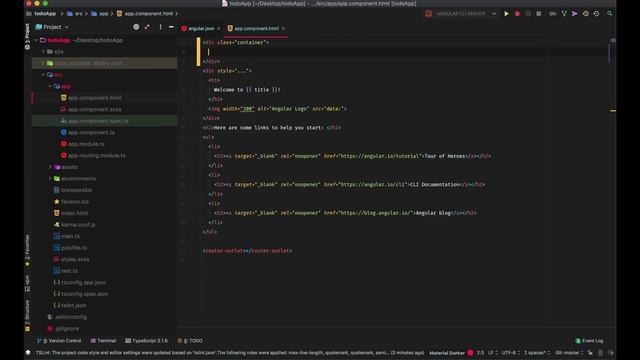This screenshot has height=360, width=640.
Task: Collapse all nodes in Project panel
Action: (147, 27)
